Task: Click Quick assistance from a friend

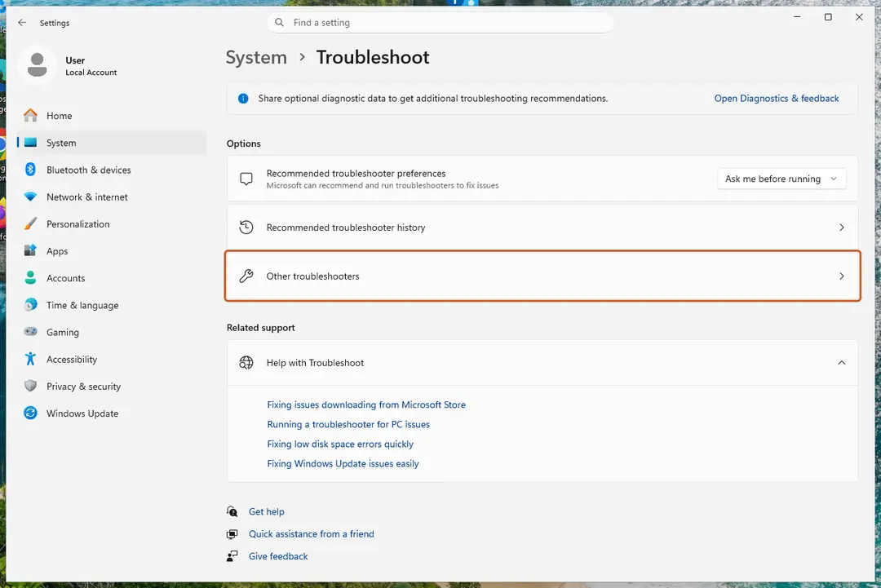Action: pos(312,534)
